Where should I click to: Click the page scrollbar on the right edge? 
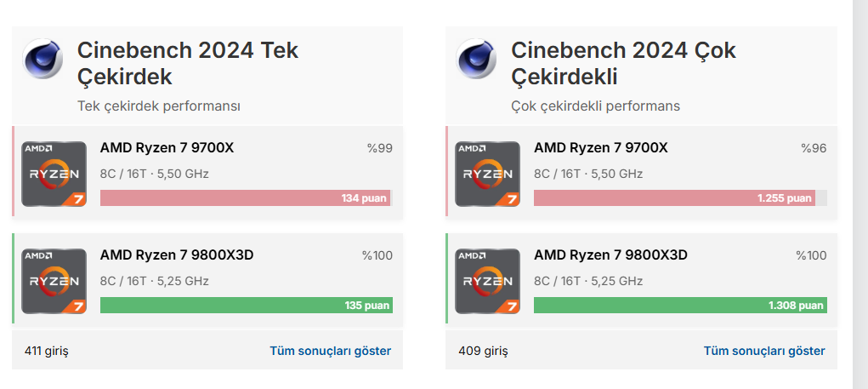pyautogui.click(x=859, y=194)
